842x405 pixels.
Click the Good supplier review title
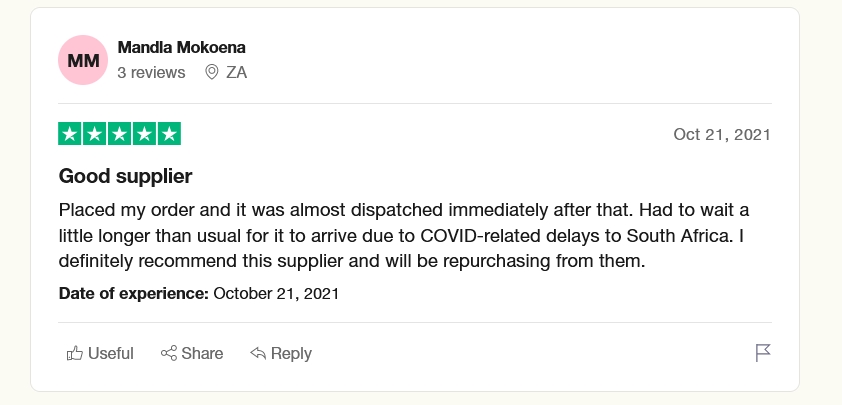(x=125, y=176)
